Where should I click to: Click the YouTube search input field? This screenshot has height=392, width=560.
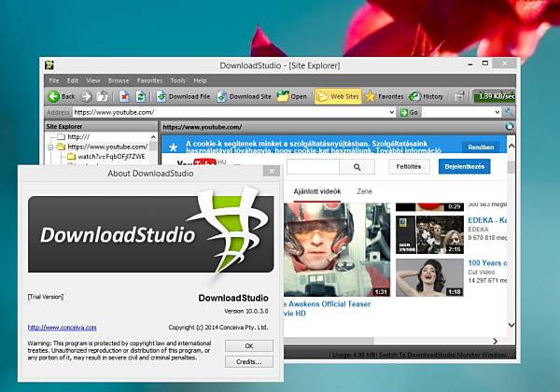tap(313, 167)
